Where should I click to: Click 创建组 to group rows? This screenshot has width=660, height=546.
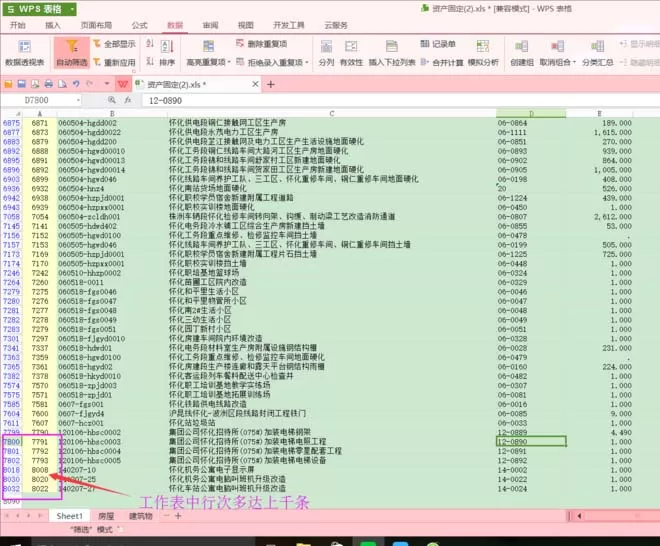tap(522, 53)
